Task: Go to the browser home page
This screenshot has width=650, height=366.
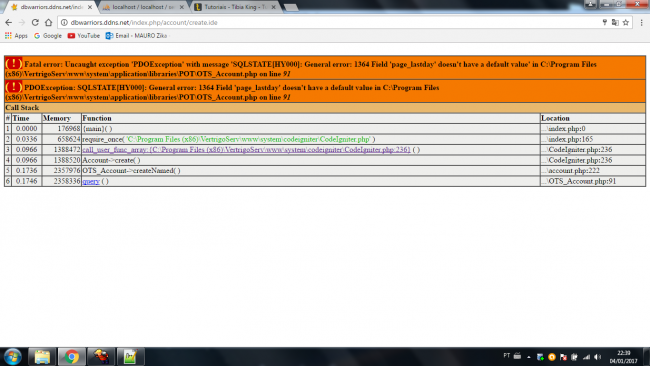Action: 49,22
